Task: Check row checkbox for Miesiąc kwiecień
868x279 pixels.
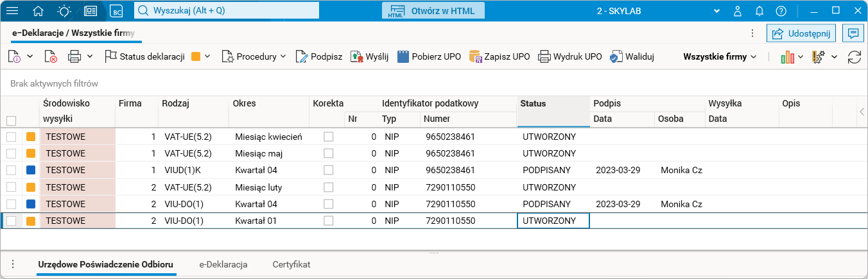Action: click(x=11, y=137)
